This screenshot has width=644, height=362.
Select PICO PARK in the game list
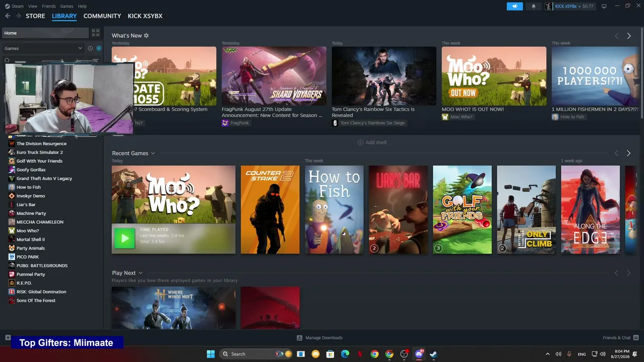(28, 257)
